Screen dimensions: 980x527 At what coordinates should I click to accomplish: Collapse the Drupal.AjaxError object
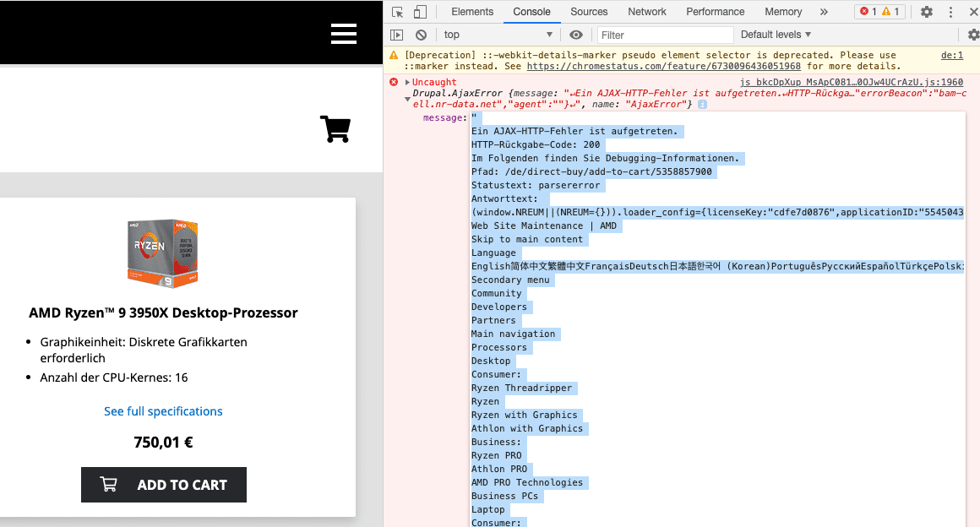[x=407, y=99]
